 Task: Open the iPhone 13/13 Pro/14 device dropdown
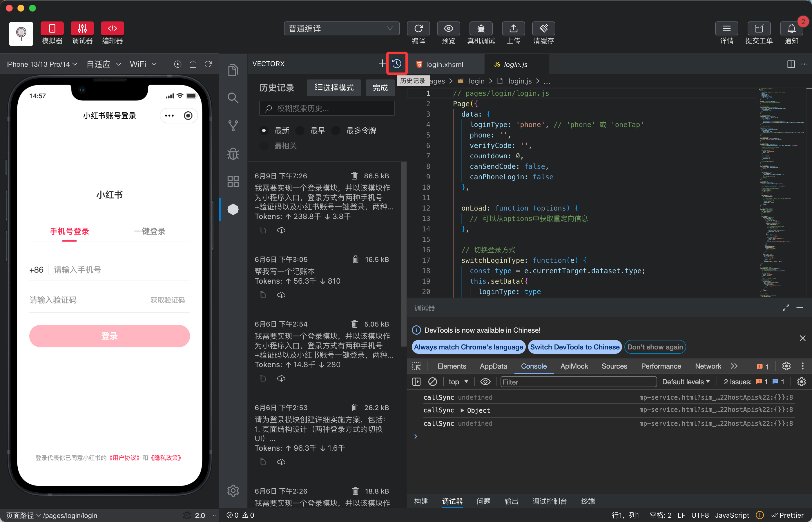click(42, 64)
